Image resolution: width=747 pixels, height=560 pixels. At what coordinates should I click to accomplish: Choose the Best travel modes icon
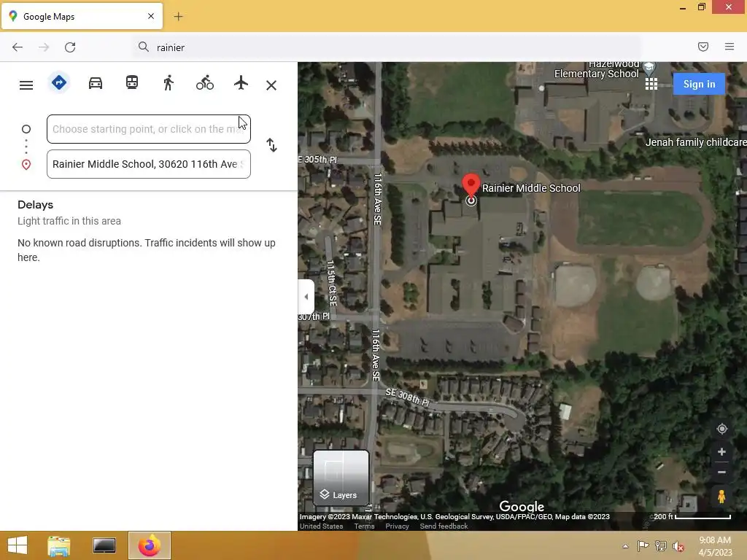click(58, 82)
